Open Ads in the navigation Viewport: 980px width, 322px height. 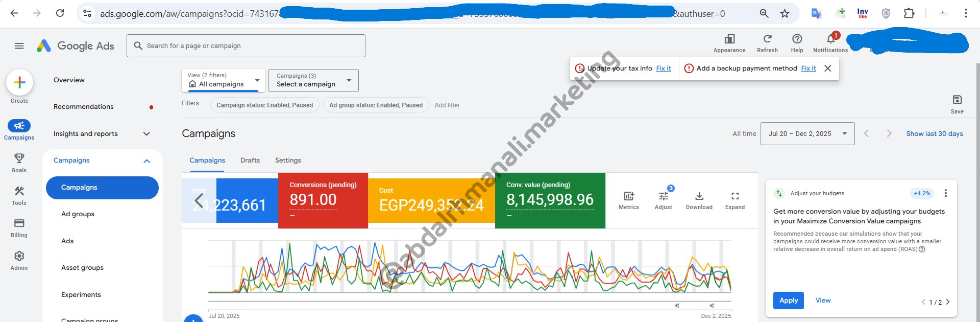point(67,241)
